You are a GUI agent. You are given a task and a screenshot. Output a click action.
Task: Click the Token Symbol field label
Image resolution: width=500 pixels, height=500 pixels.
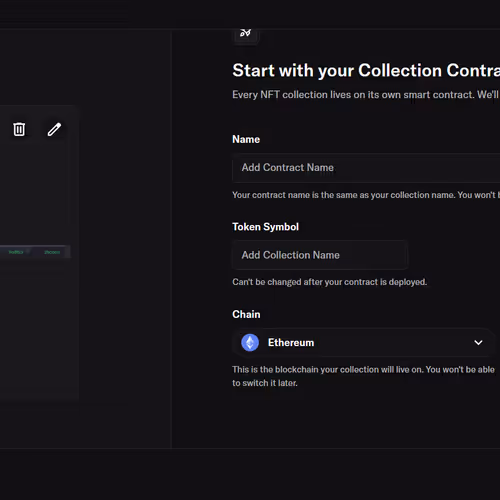pyautogui.click(x=265, y=227)
